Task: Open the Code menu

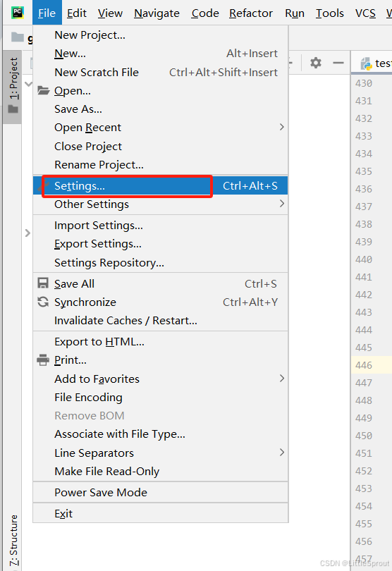Action: (205, 13)
